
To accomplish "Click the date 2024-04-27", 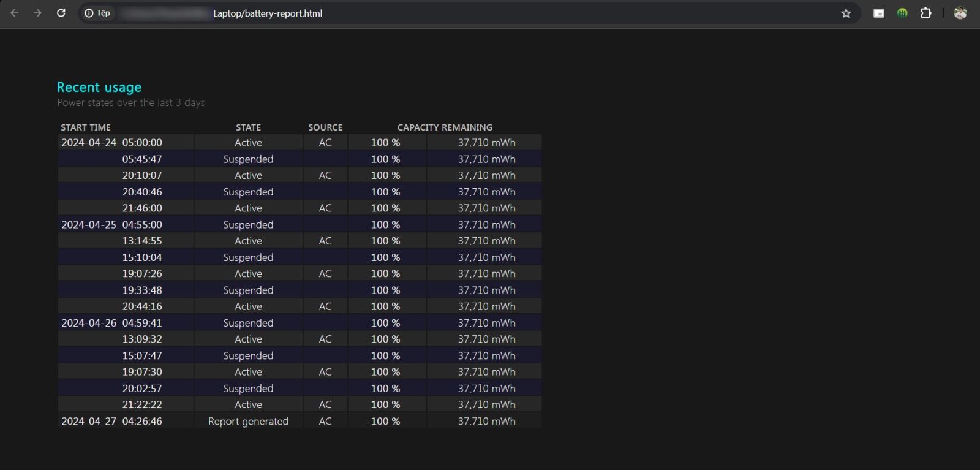I will (x=89, y=421).
